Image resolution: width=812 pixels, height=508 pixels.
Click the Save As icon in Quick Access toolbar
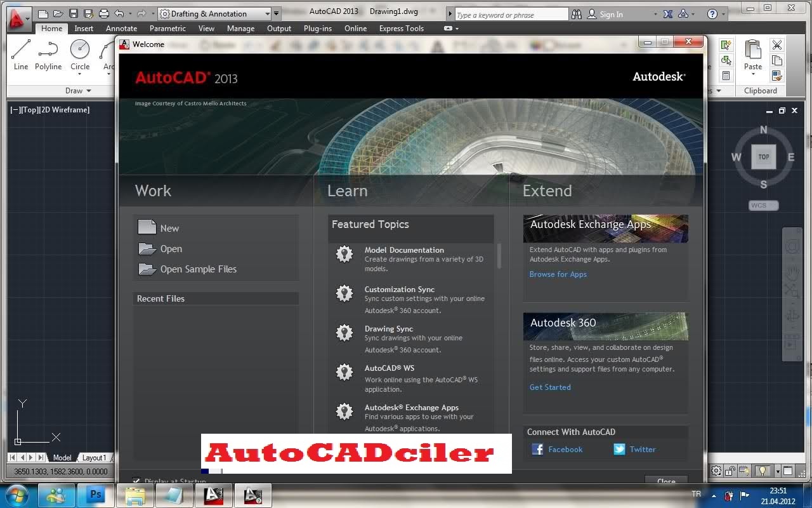88,13
